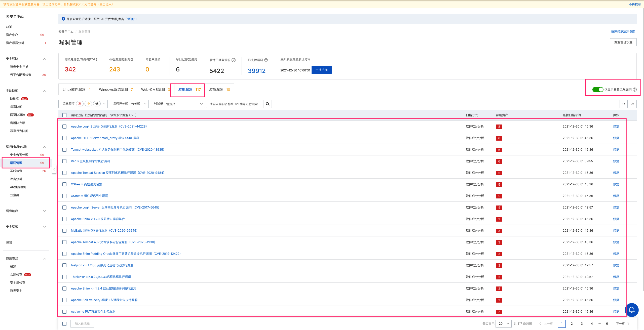Click the refresh list icon
Viewport: 644px width, 330px height.
pos(623,104)
